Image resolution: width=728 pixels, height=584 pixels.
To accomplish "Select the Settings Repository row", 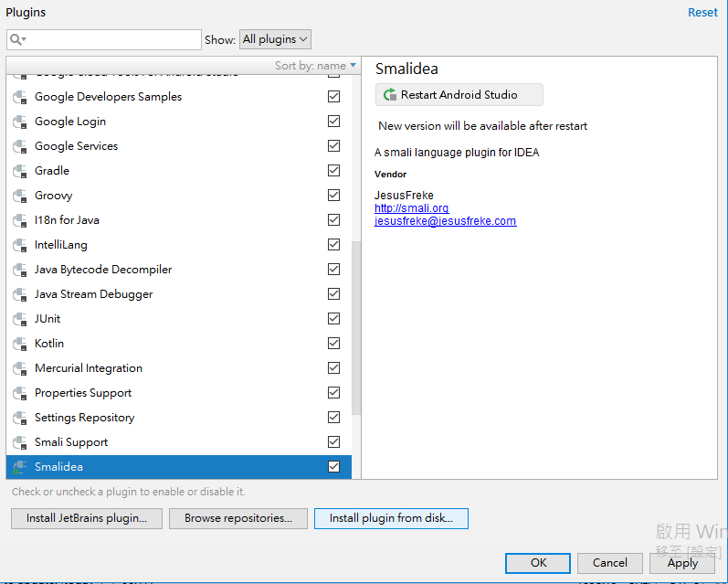I will (x=179, y=417).
